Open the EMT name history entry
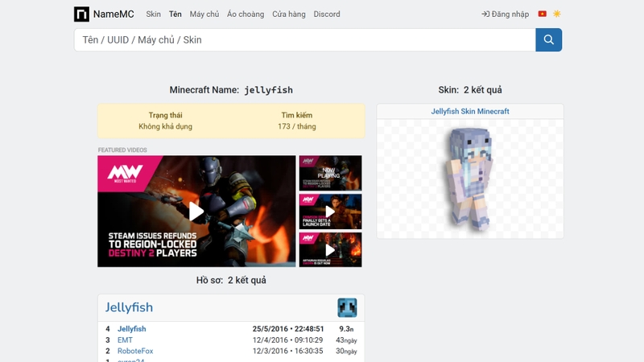The width and height of the screenshot is (644, 362). click(125, 339)
